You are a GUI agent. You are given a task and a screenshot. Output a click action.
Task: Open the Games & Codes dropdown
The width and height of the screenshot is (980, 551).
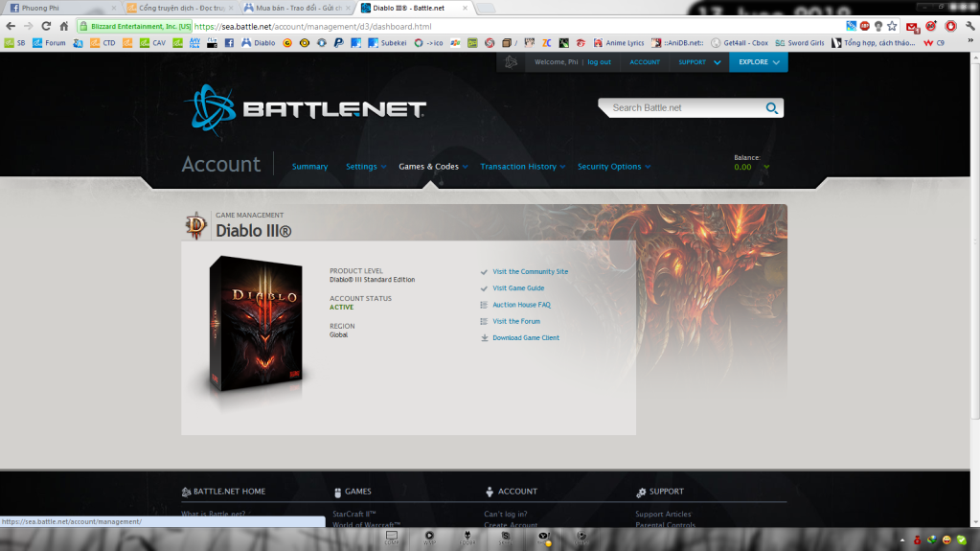[433, 167]
